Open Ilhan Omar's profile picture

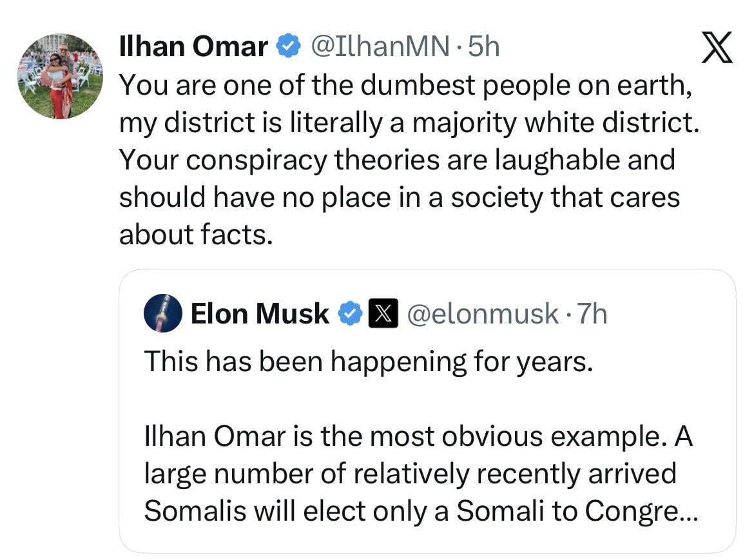click(60, 76)
